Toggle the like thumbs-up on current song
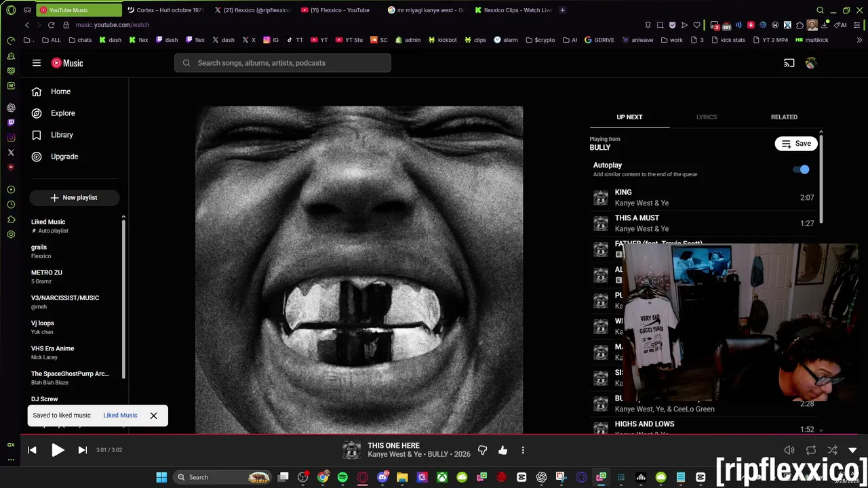 pyautogui.click(x=502, y=450)
